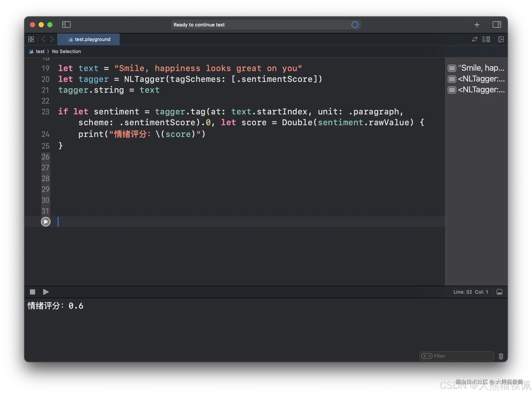Toggle the inspector panel on the right
Viewport: 532px width, 394px height.
click(x=497, y=24)
